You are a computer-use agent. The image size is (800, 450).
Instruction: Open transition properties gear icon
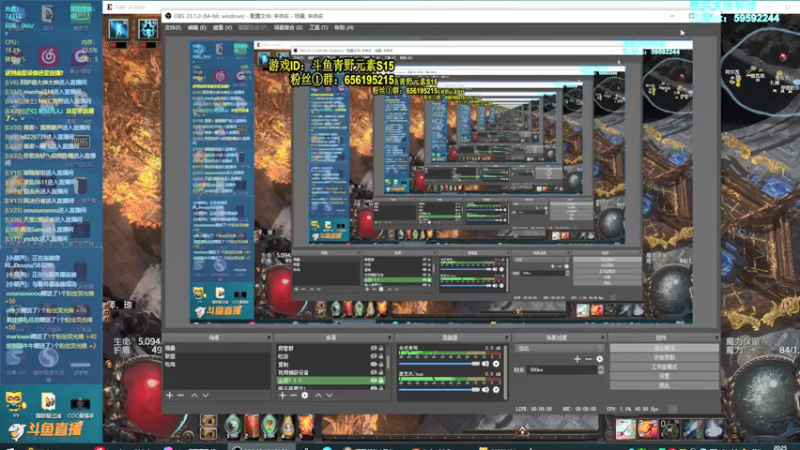599,359
